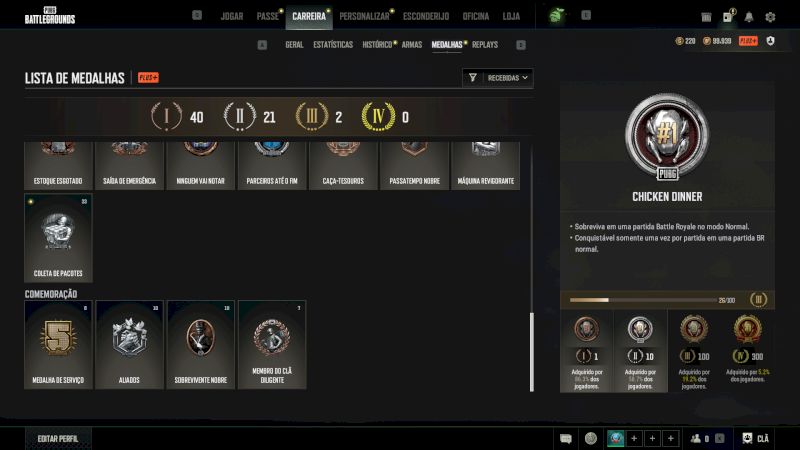Select the Saída de Emergência medal
Screen dimensions: 800x450
pyautogui.click(x=129, y=166)
